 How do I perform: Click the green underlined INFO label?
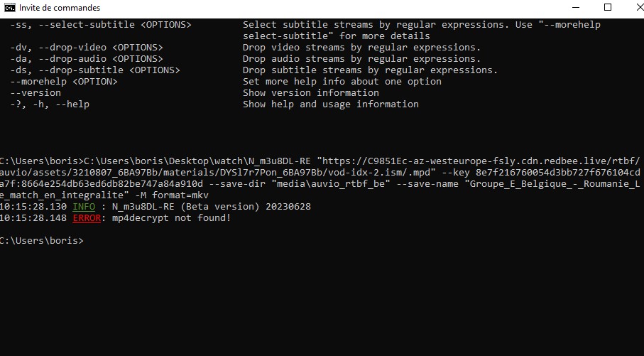(84, 206)
